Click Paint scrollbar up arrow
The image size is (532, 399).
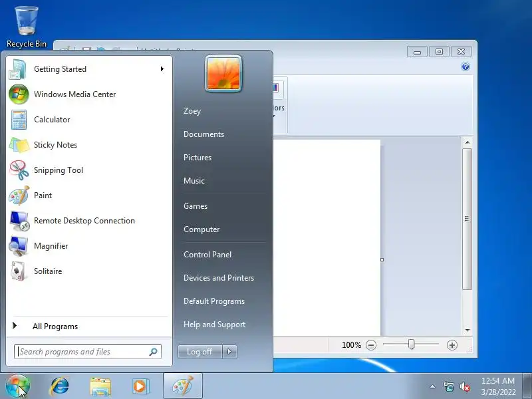click(467, 142)
